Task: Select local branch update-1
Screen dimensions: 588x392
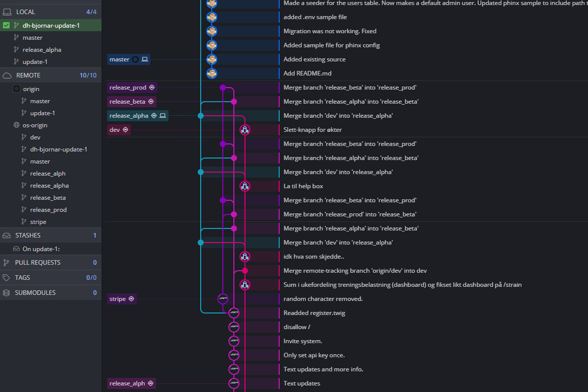Action: pos(51,61)
